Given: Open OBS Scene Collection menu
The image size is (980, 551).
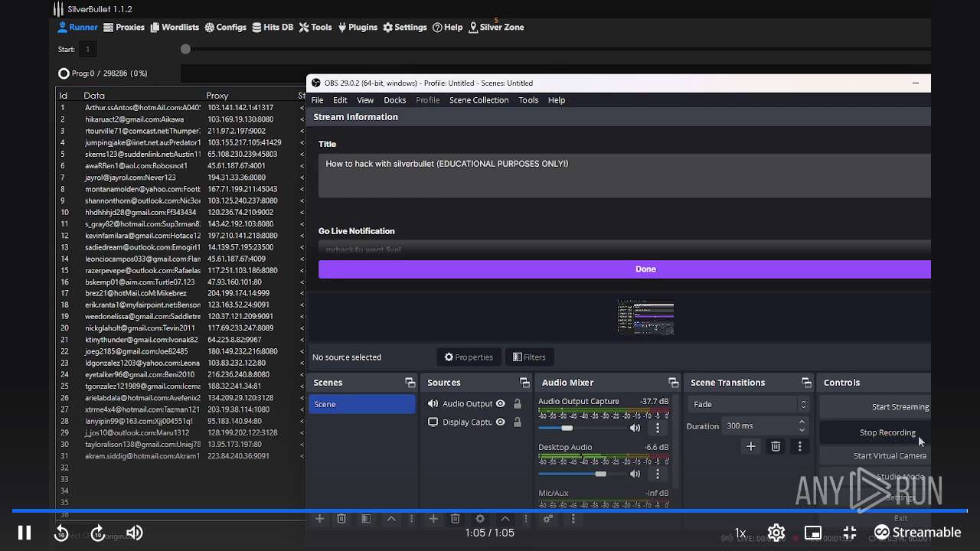Looking at the screenshot, I should pyautogui.click(x=479, y=99).
